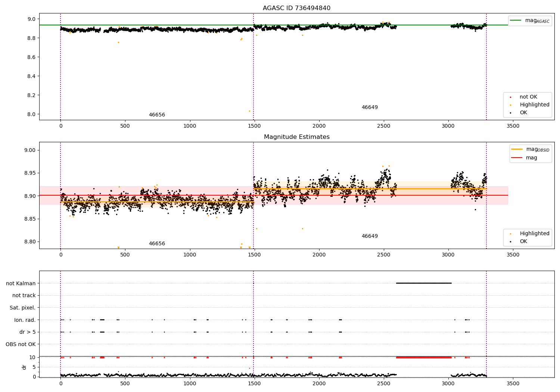Click the red 'mag' legend entry
560x392 pixels.
coord(524,158)
